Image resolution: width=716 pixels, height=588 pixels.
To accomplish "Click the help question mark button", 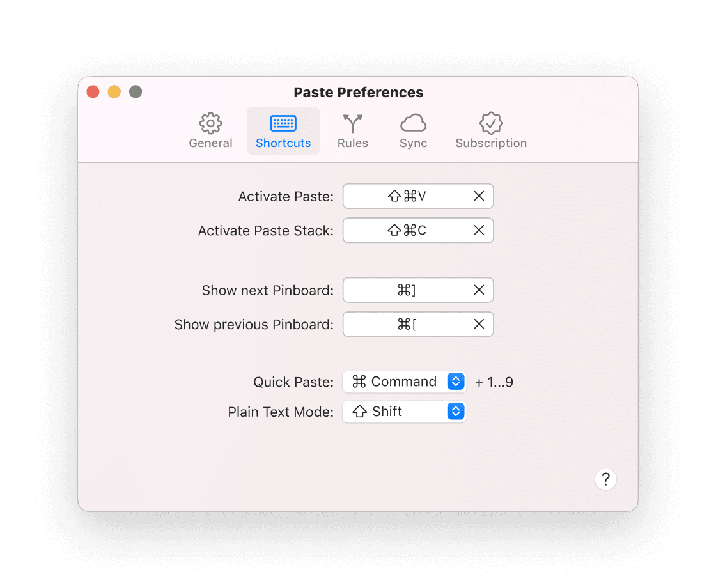I will [605, 479].
